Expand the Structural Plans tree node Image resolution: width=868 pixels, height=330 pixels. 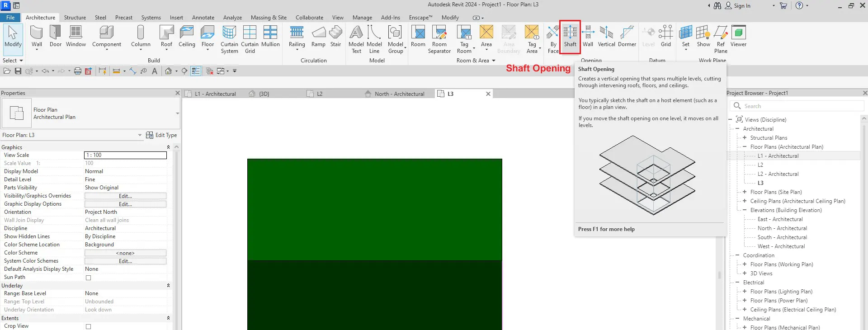[x=745, y=138]
